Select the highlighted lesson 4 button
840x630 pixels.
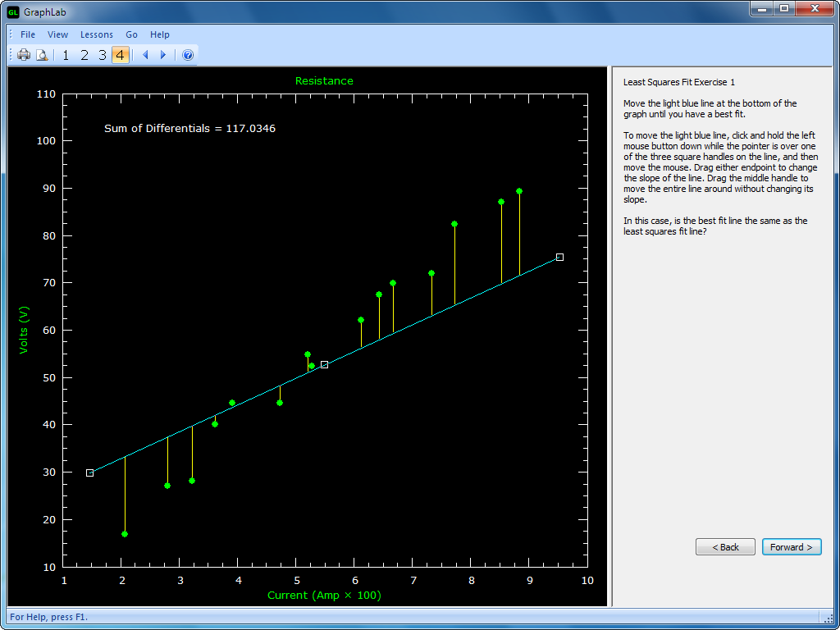point(121,55)
